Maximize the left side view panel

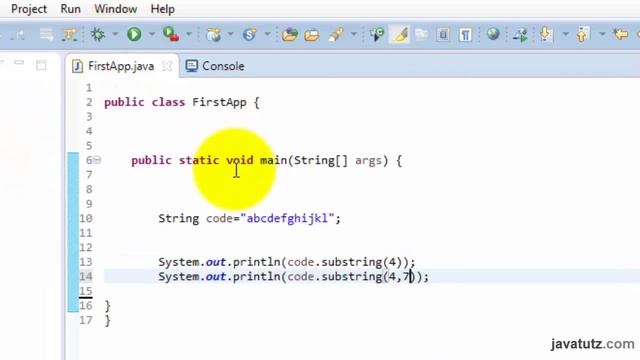pos(41,65)
